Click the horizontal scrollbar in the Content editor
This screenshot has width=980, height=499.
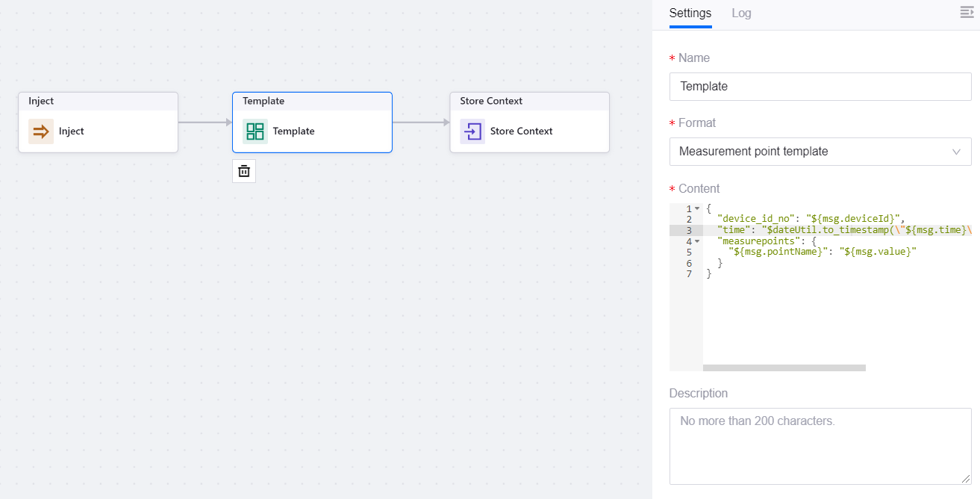point(784,368)
